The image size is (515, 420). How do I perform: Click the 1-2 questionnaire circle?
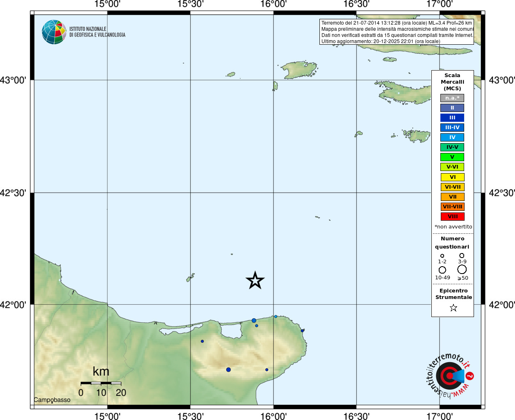pos(442,256)
